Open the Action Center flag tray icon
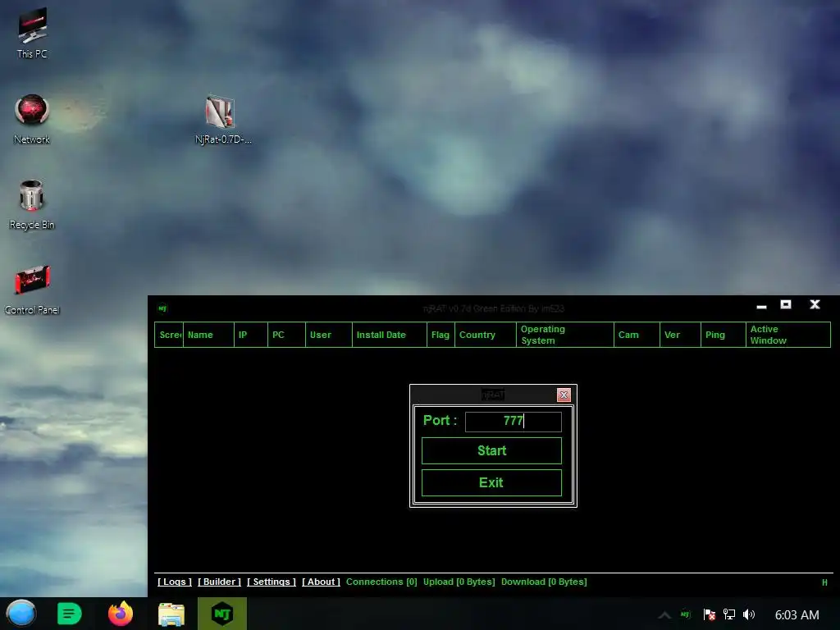 (710, 614)
